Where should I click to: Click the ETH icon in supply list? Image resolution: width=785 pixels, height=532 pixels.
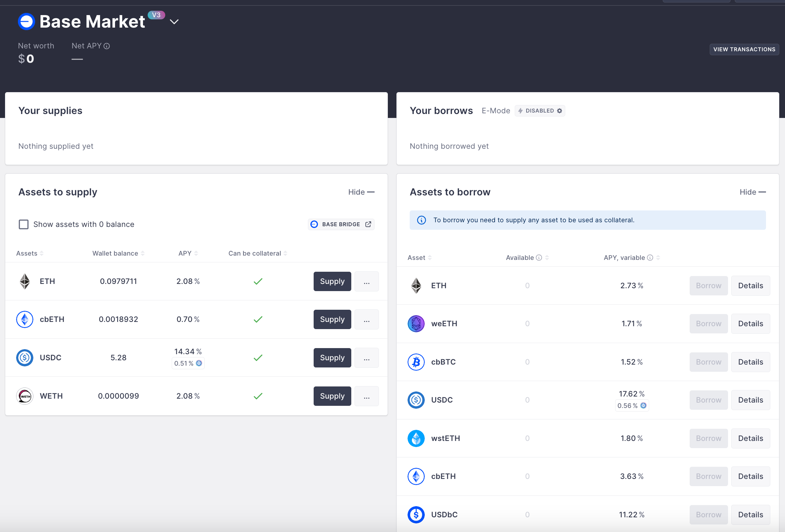[25, 281]
